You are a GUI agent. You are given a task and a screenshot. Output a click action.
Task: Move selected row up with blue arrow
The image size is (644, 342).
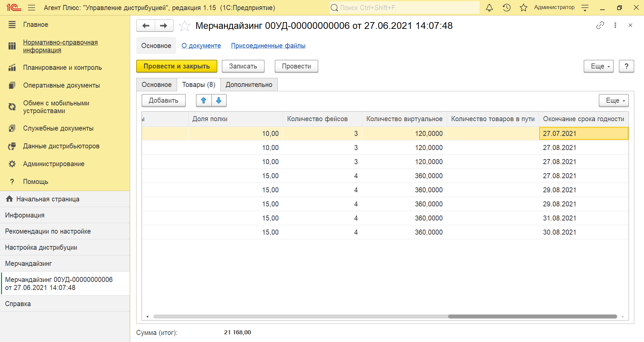(204, 100)
